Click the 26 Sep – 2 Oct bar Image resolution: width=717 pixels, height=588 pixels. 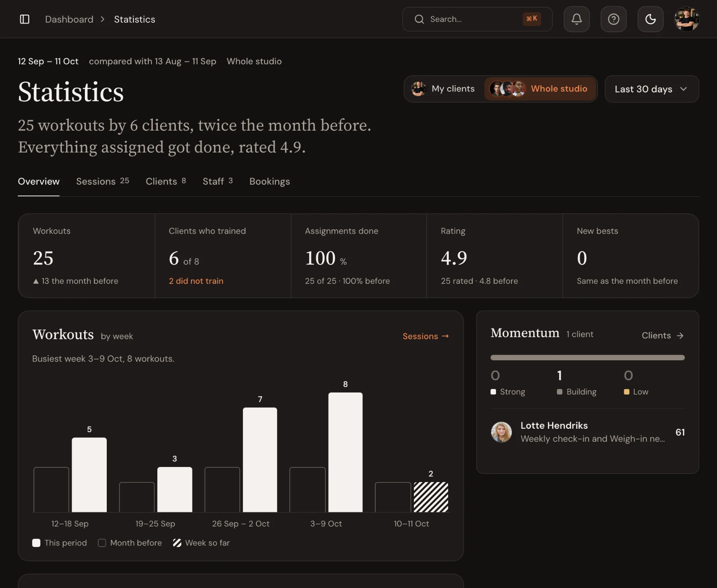[x=260, y=460]
